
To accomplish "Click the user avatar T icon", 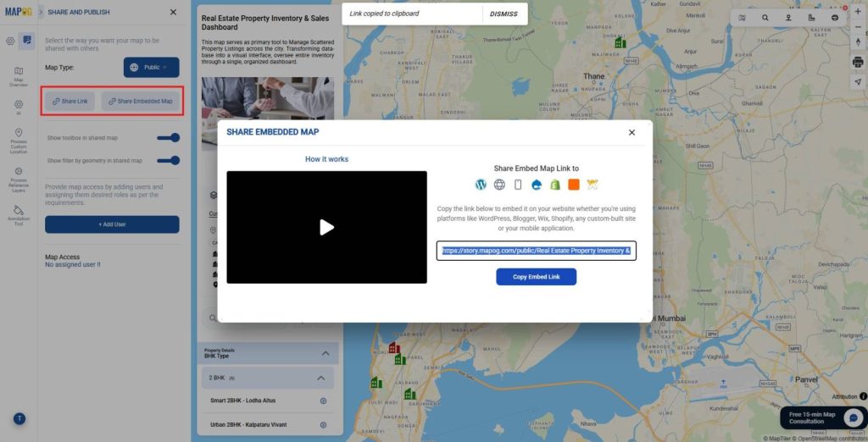I will coord(19,419).
